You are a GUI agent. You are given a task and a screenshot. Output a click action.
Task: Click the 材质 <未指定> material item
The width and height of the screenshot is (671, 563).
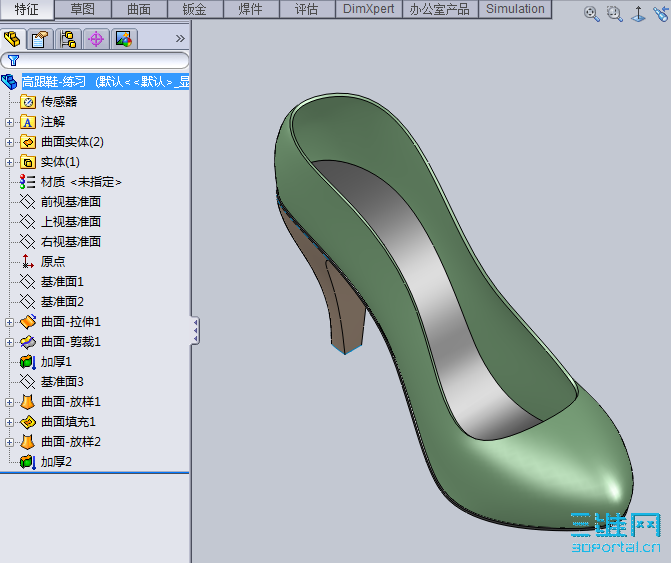tap(81, 182)
